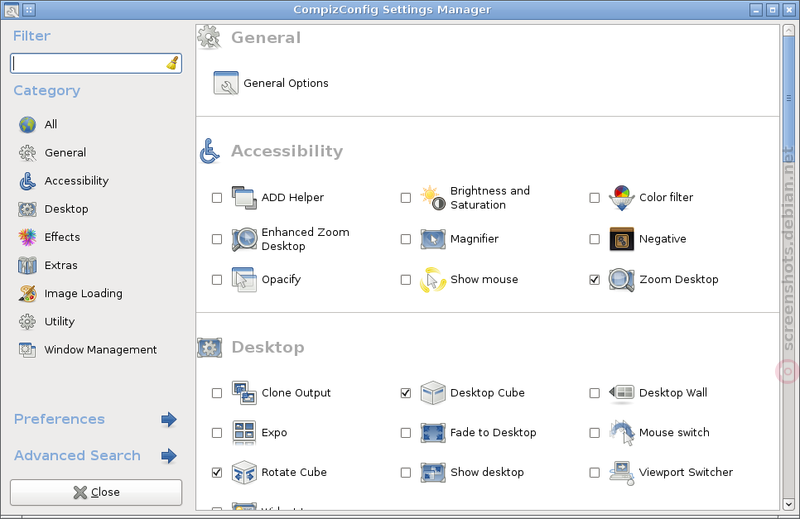Disable the Zoom Desktop checkbox
The image size is (800, 519).
coord(594,280)
